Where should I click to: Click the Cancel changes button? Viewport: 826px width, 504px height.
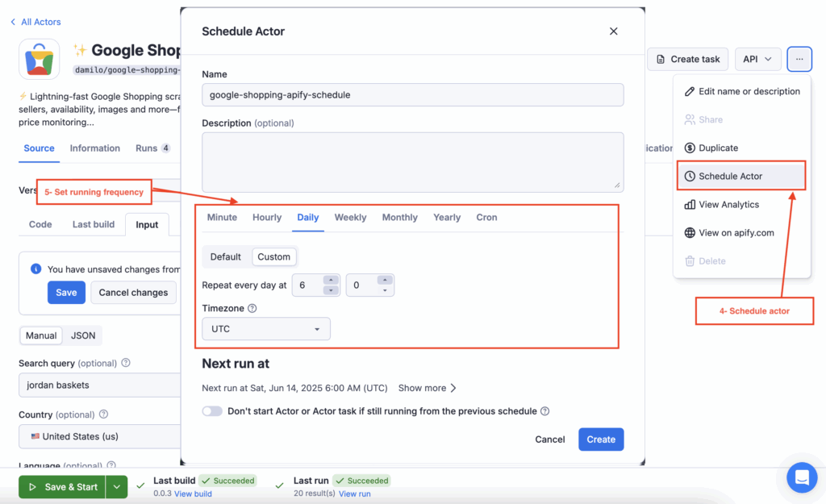point(133,292)
